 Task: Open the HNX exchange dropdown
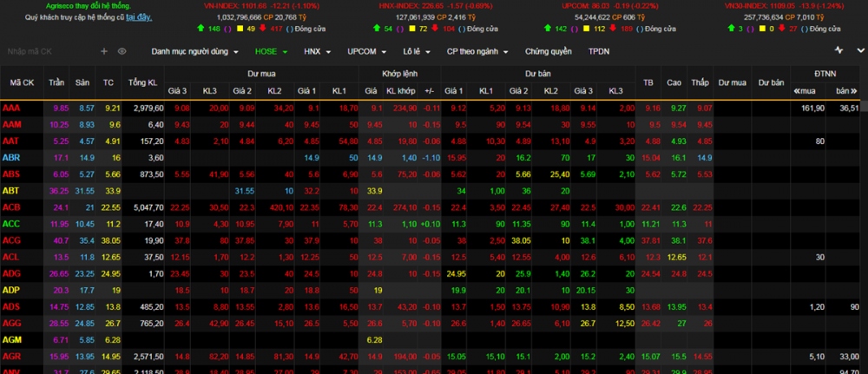click(x=317, y=51)
